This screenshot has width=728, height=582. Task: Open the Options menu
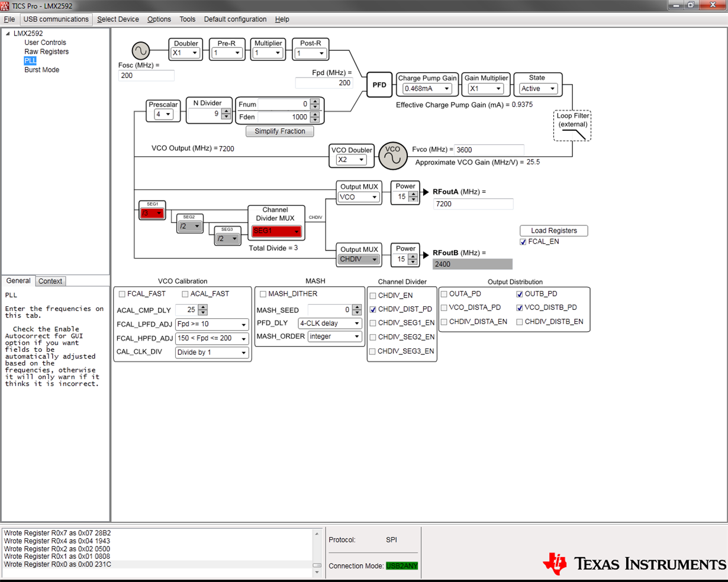coord(159,20)
